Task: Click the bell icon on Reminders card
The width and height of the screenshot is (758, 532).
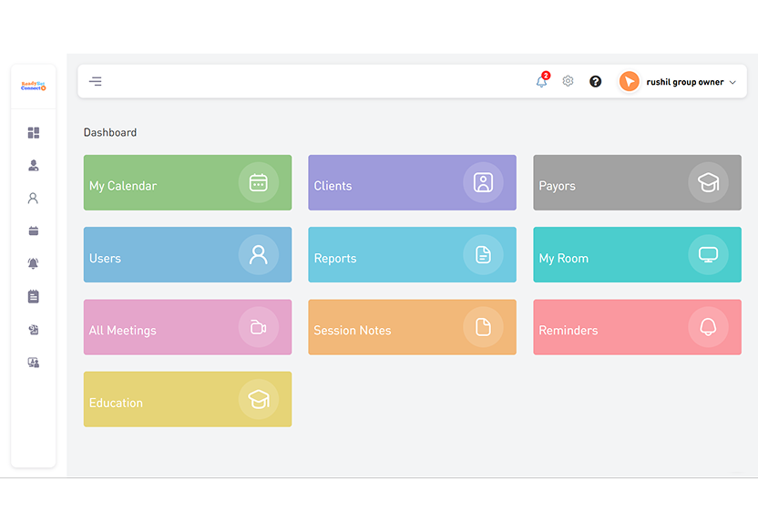Action: pyautogui.click(x=708, y=327)
